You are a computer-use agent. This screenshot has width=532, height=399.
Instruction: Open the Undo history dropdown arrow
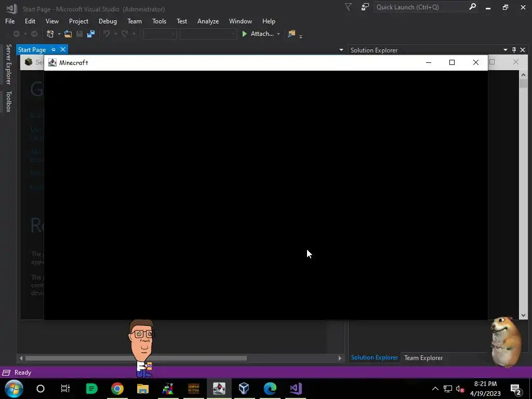[x=115, y=34]
